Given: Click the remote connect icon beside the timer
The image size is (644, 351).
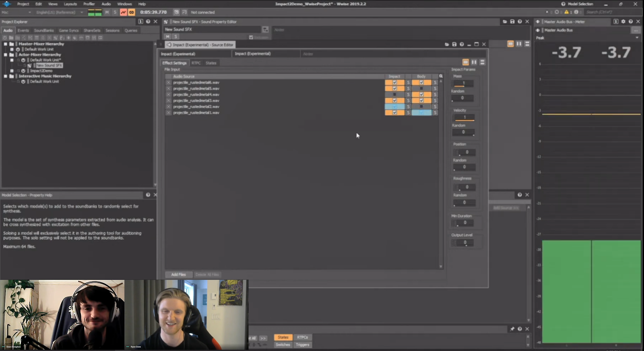Looking at the screenshot, I should 176,12.
